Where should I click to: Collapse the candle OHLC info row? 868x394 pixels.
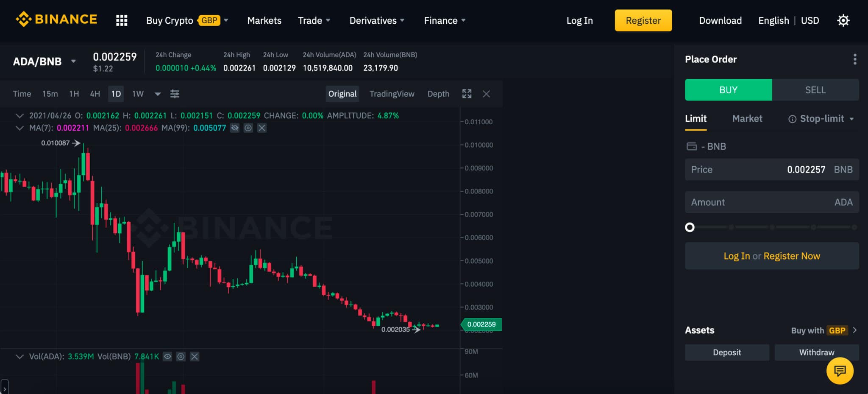point(19,115)
